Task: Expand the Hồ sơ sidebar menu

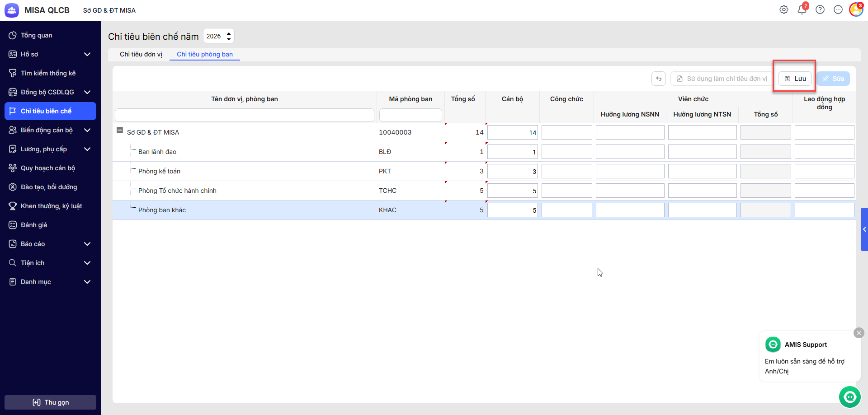Action: pos(87,54)
